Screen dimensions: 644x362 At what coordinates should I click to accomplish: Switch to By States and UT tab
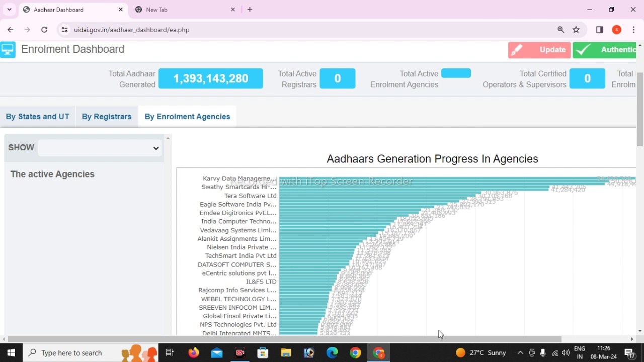(37, 117)
